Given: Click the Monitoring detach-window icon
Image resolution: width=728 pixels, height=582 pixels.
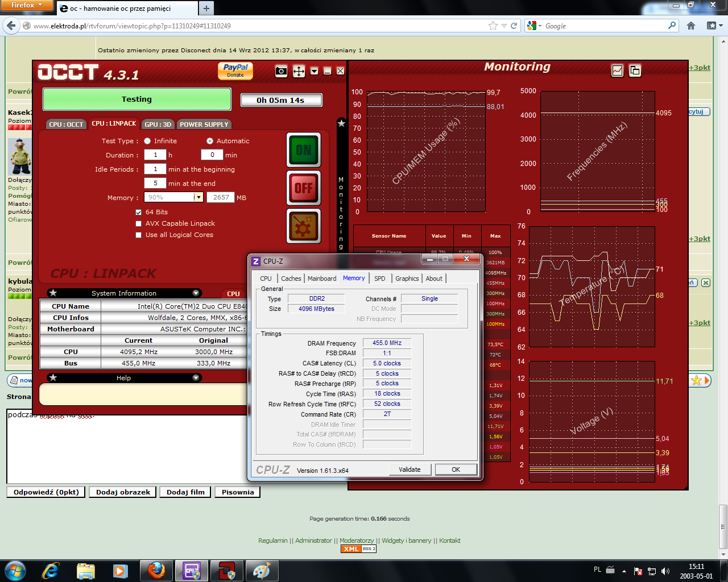Looking at the screenshot, I should coord(635,70).
